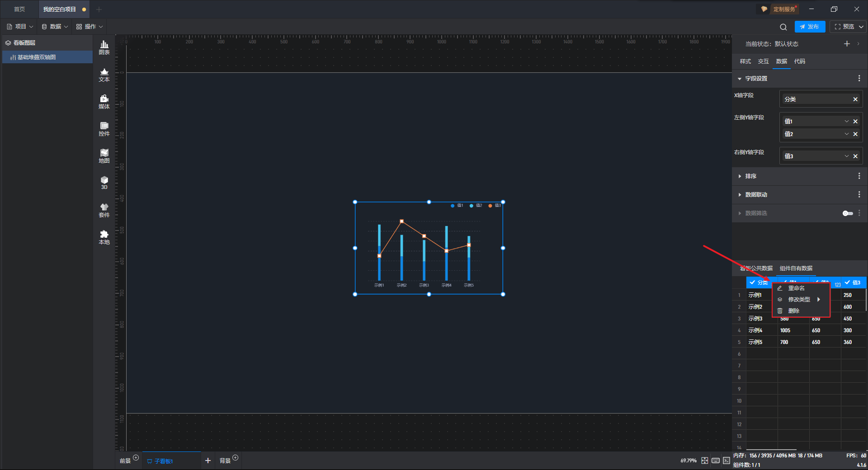Switch to the 代码 tab
The height and width of the screenshot is (470, 868).
point(800,61)
